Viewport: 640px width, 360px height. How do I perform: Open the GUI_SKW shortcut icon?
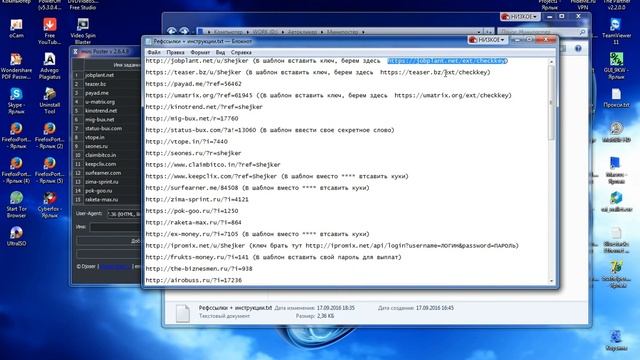click(616, 66)
